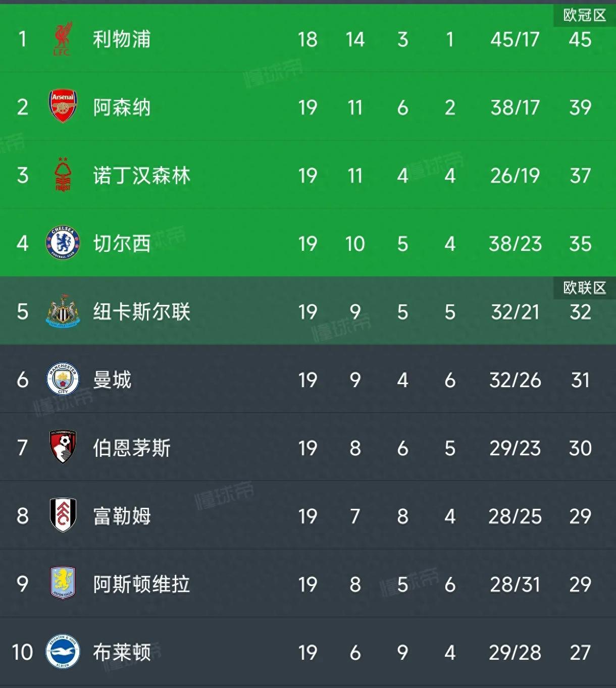
Task: Open the Aston Villa lion badge
Action: tap(63, 583)
